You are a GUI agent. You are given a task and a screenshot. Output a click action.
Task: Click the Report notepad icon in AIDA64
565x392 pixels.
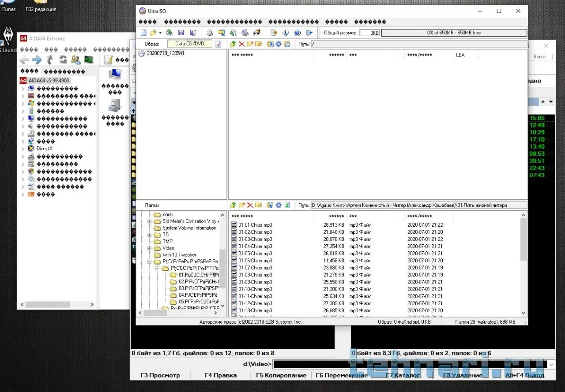click(x=108, y=60)
